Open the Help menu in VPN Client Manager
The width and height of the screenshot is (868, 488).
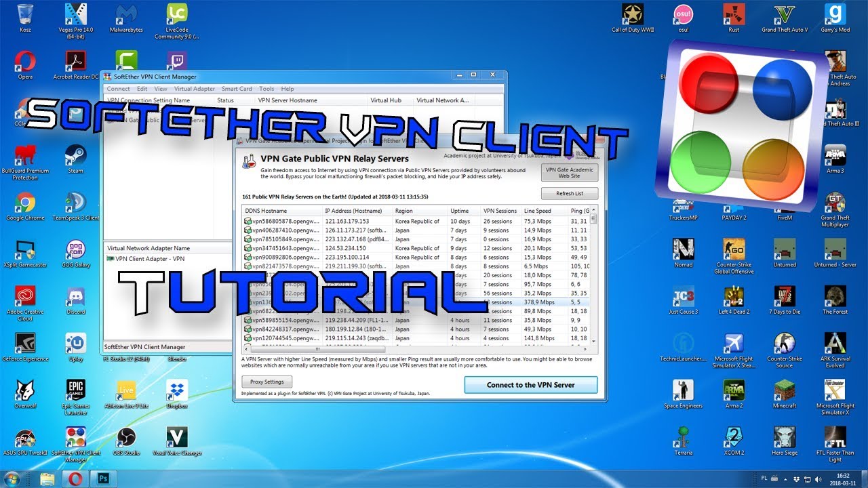[288, 89]
